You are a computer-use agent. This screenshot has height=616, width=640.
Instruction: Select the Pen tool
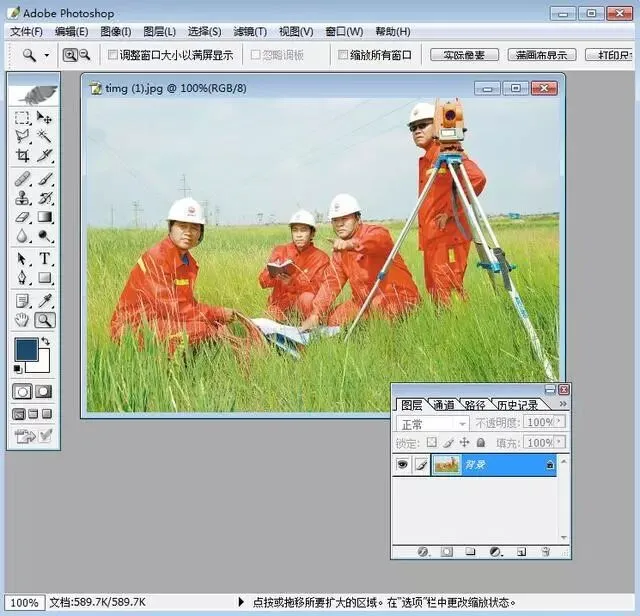point(22,278)
